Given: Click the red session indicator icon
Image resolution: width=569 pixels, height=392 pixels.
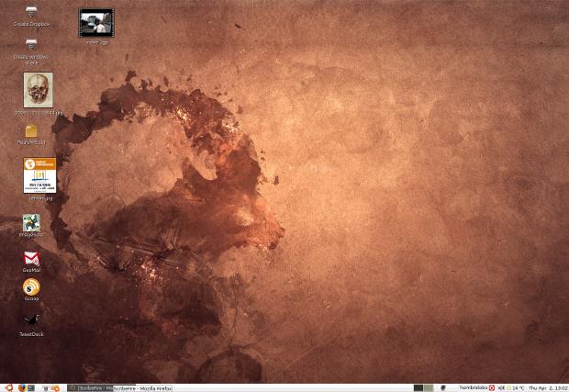Looking at the screenshot, I should point(492,388).
